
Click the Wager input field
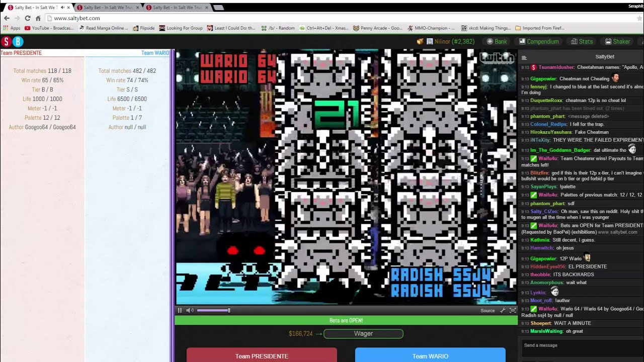(x=363, y=333)
